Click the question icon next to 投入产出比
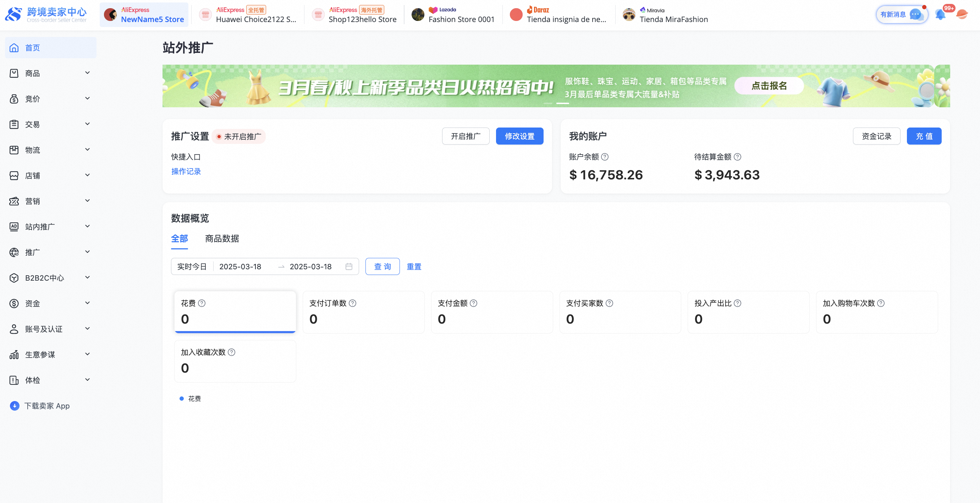The width and height of the screenshot is (980, 503). pos(737,303)
